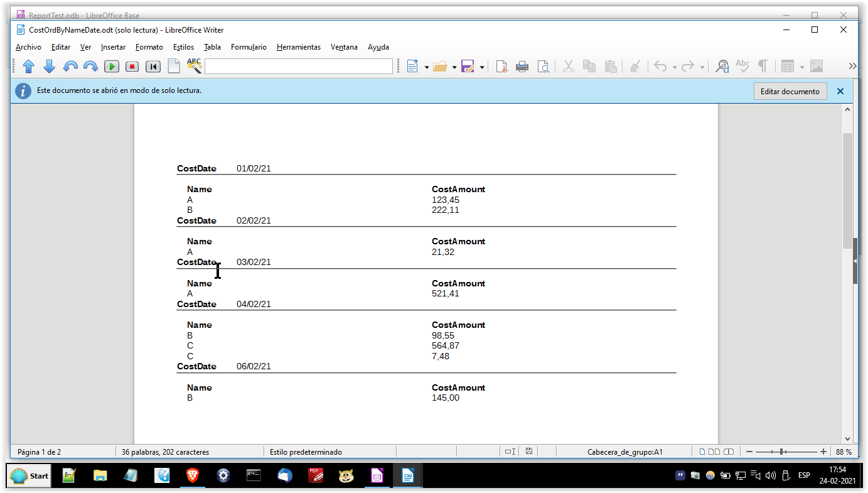The width and height of the screenshot is (868, 493).
Task: Expand the Save dropdown arrow
Action: 482,67
